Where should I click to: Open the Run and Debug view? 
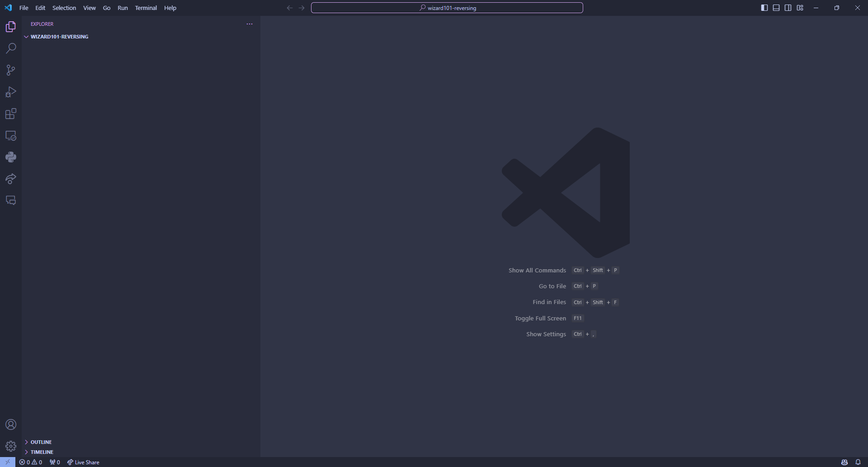click(11, 92)
